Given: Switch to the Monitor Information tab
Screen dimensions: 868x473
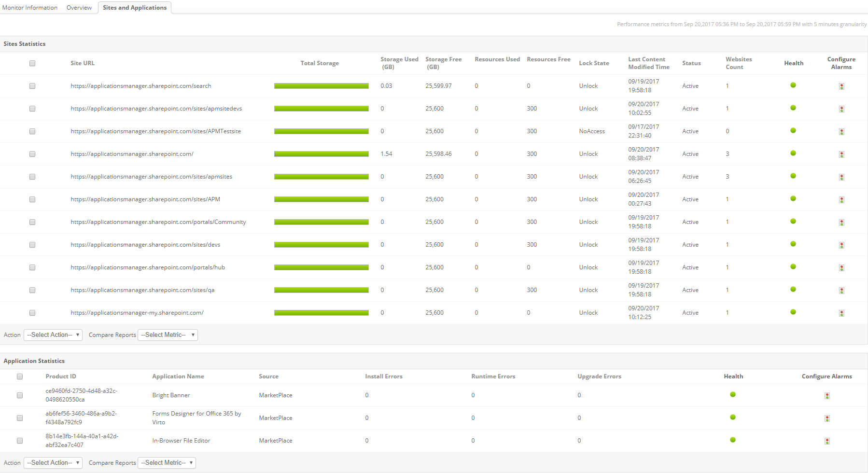Looking at the screenshot, I should (x=30, y=8).
